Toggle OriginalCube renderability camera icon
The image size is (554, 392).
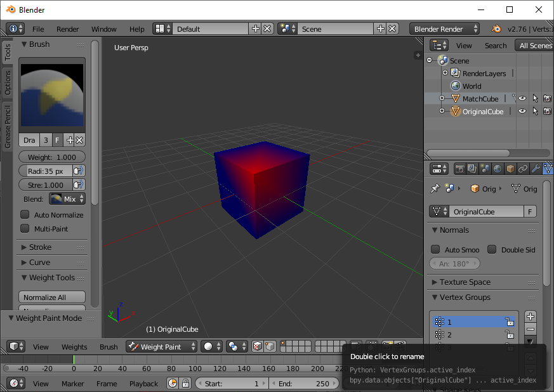[x=547, y=111]
